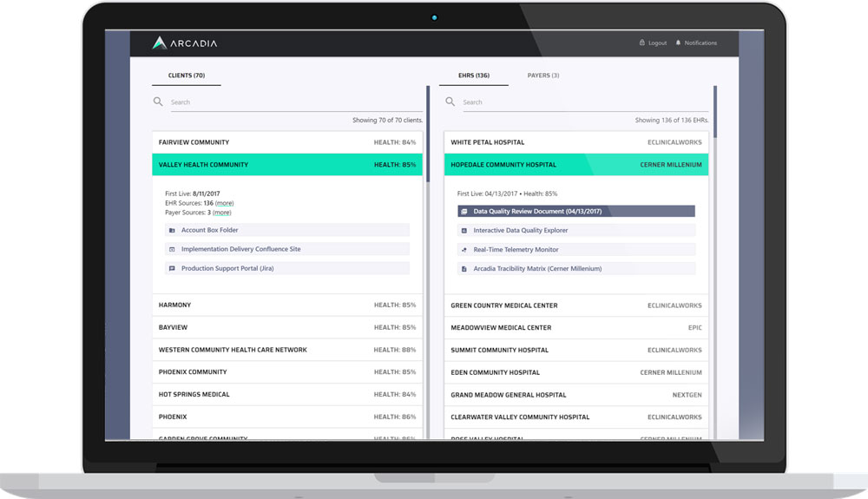Switch to the EHRs (136) tab
Image resolution: width=868 pixels, height=499 pixels.
(474, 76)
